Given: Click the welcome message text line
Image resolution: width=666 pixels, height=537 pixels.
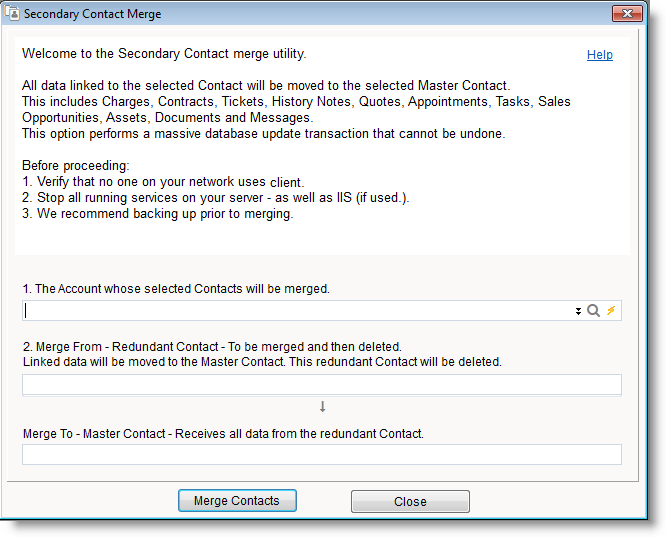Looking at the screenshot, I should (164, 53).
